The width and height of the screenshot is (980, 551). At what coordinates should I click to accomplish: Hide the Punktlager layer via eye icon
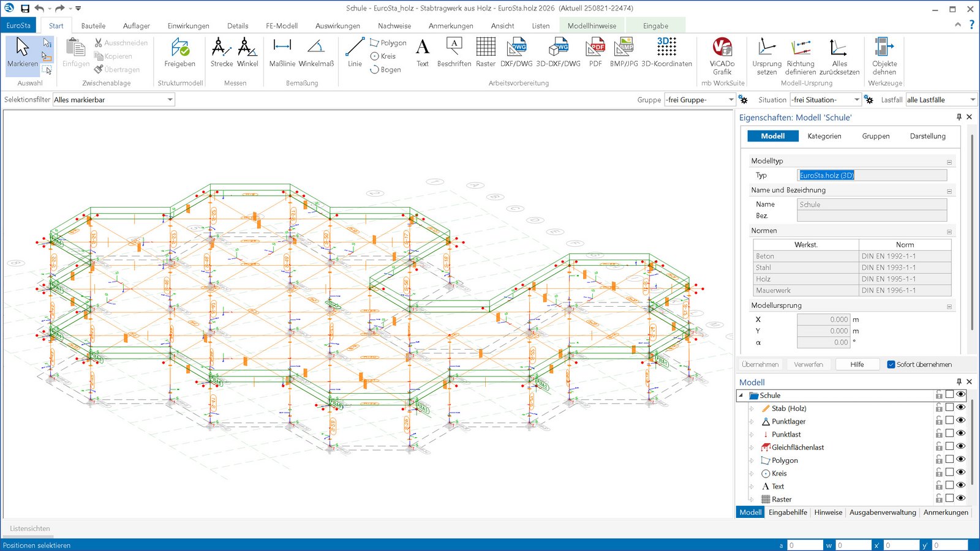960,420
